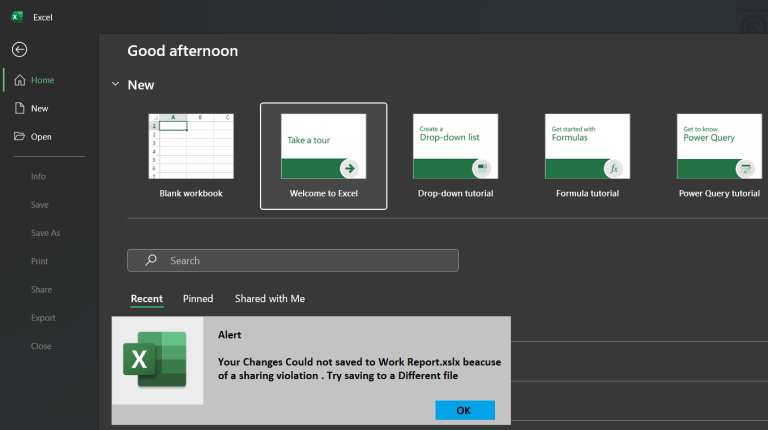Click the Excel logo in title bar
768x430 pixels.
click(x=17, y=17)
